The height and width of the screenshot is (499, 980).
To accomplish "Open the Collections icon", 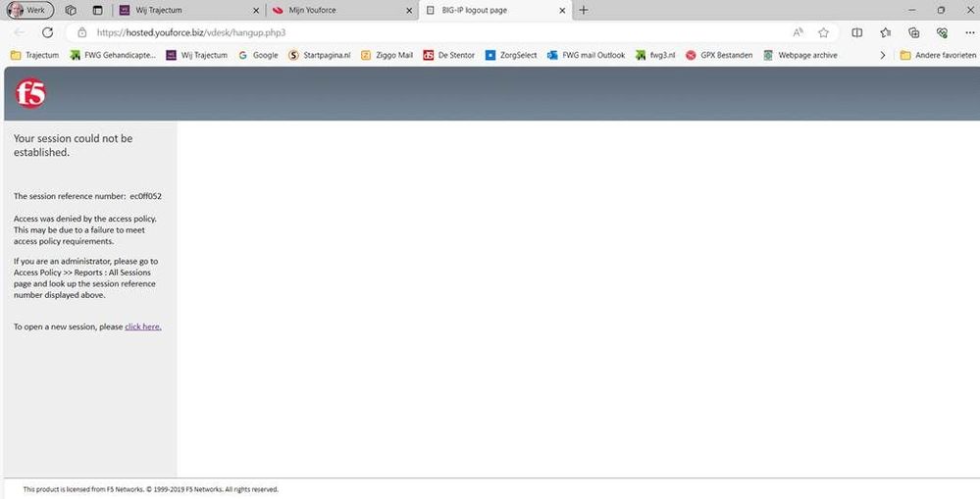I will (x=913, y=32).
